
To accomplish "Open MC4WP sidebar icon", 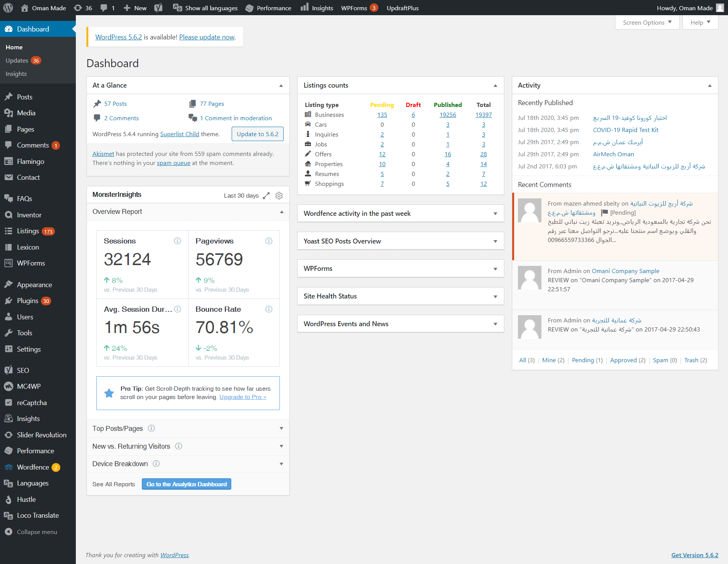I will click(8, 386).
